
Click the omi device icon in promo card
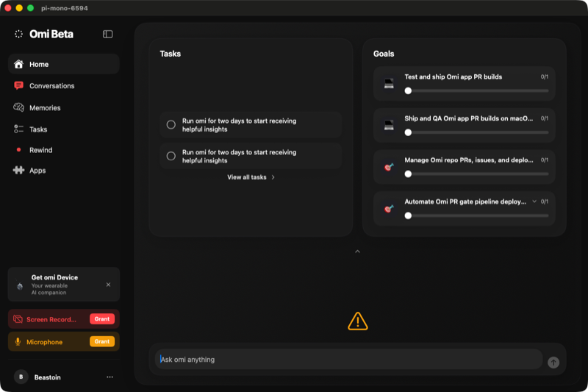(x=20, y=286)
